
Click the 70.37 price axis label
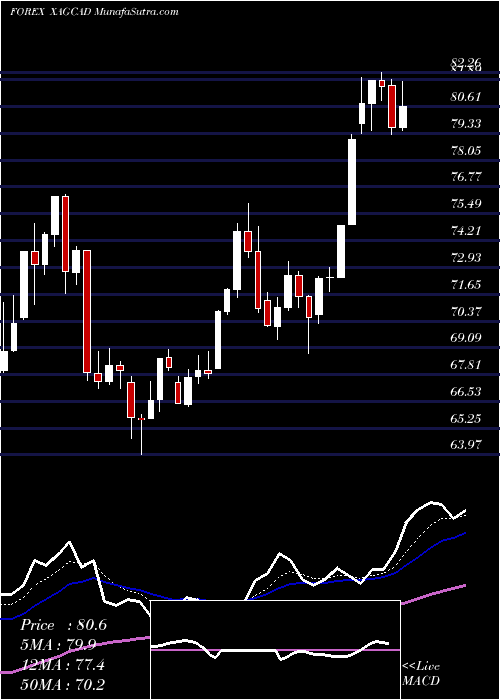pos(466,312)
